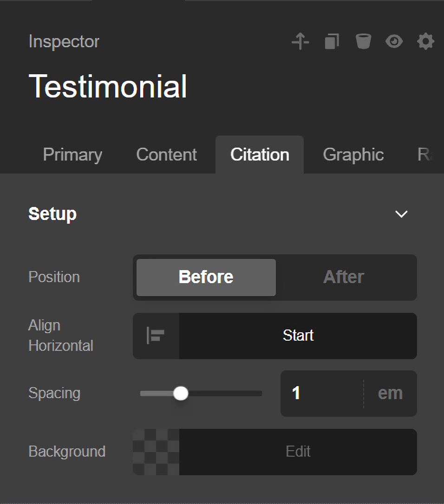444x504 pixels.
Task: Click the Spacing value field showing 1
Action: [x=320, y=393]
